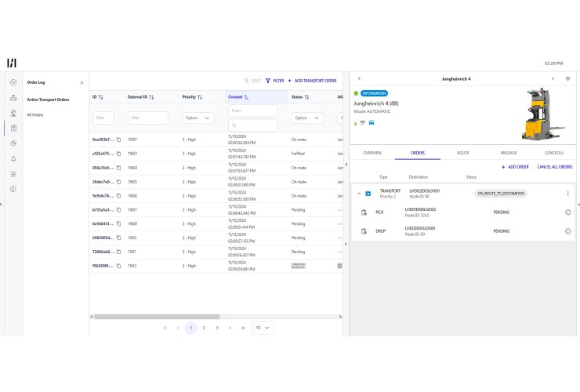This screenshot has height=392, width=580.
Task: Collapse the TRANSPORT order row
Action: 359,194
